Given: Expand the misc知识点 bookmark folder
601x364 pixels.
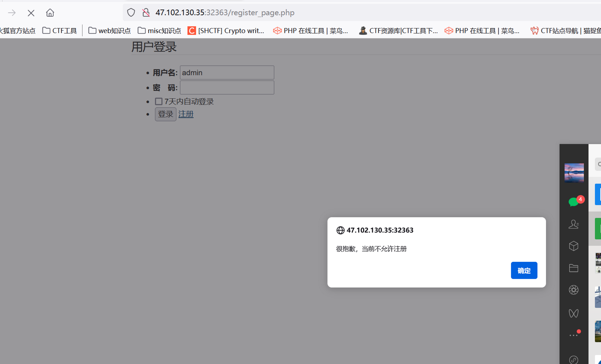Looking at the screenshot, I should coord(159,31).
